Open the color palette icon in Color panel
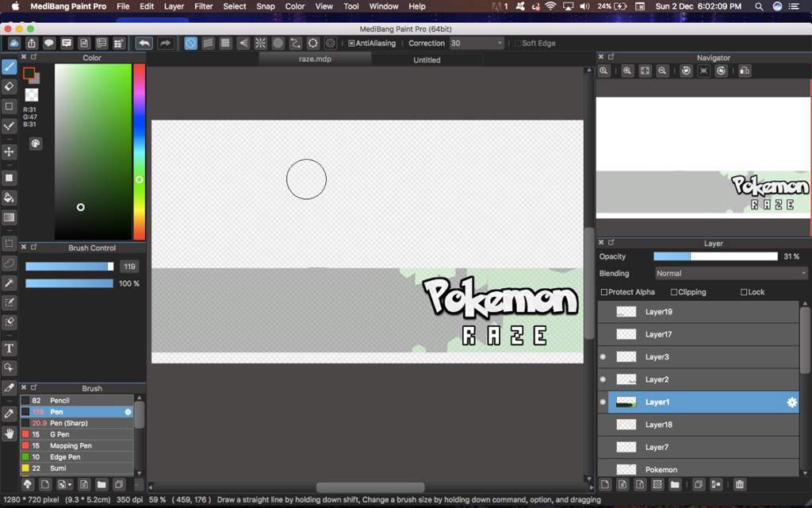Viewport: 812px width, 508px height. click(x=35, y=144)
